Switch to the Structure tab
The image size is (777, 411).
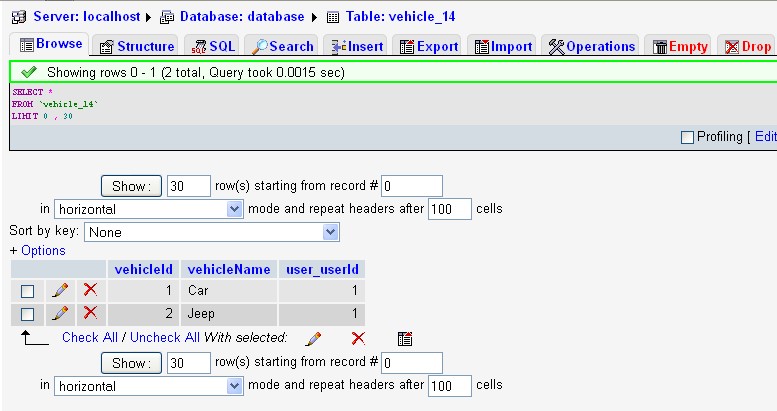point(136,47)
